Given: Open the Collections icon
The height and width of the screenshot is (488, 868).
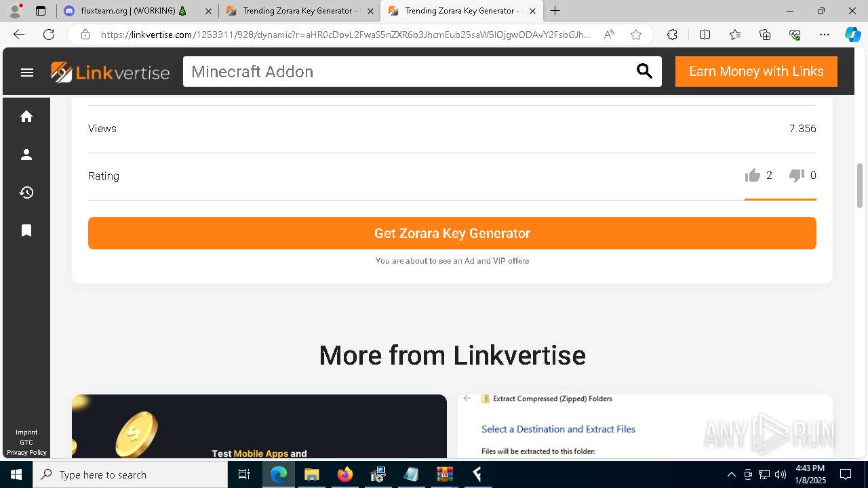Looking at the screenshot, I should [765, 35].
